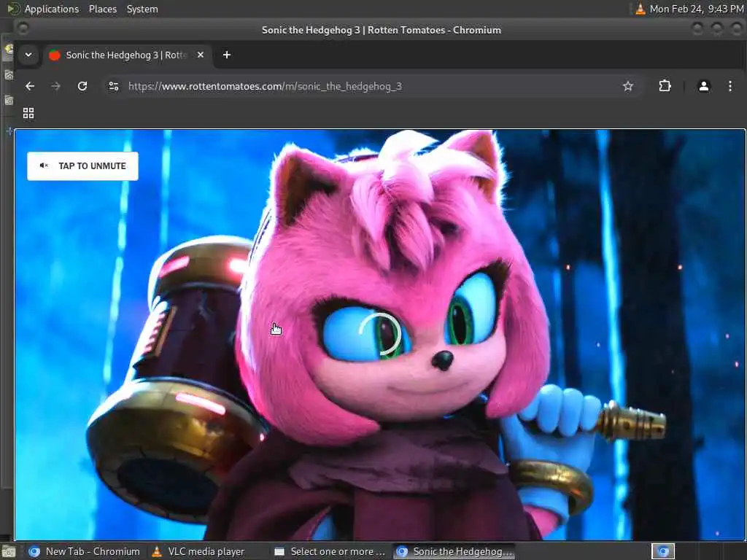747x560 pixels.
Task: Open site information icon in address bar
Action: click(x=114, y=86)
